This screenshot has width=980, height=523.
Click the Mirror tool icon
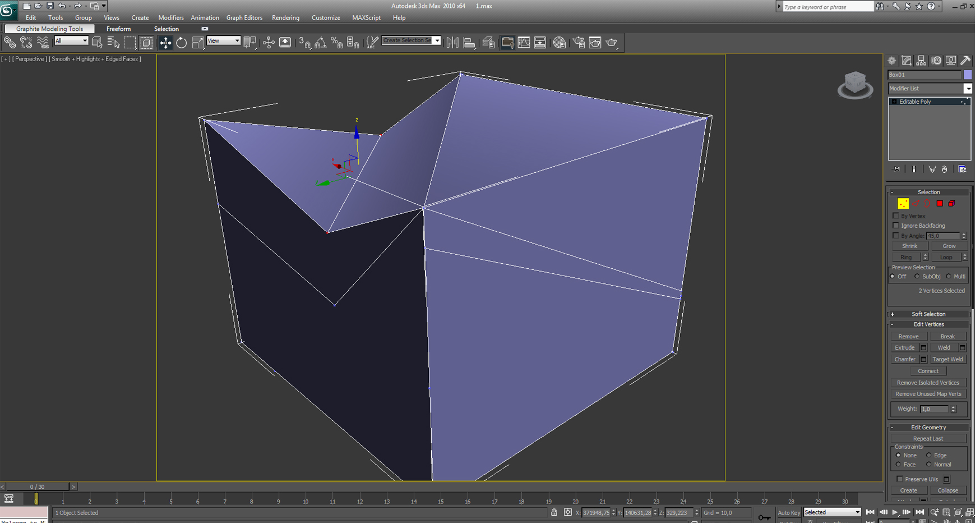[x=452, y=43]
